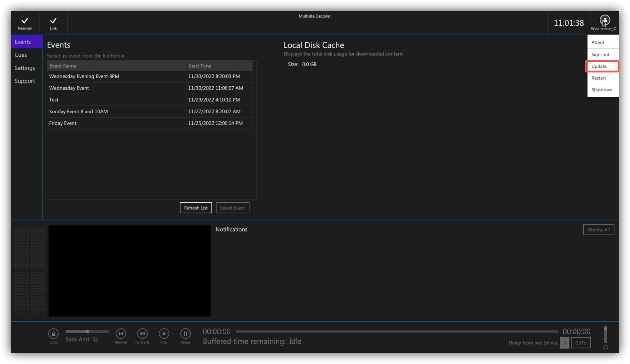
Task: Select Sign-out in the user menu
Action: (600, 55)
